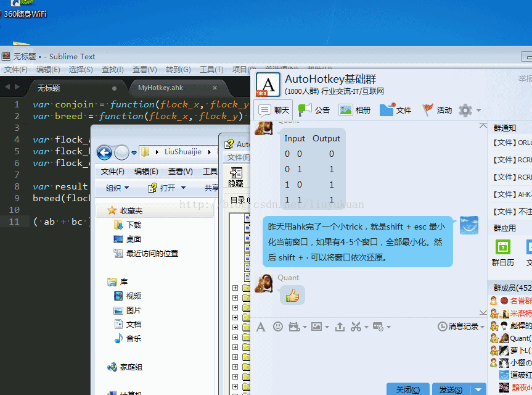Click chat scroll up arrow
Viewport: 532px width, 395px height.
click(483, 126)
